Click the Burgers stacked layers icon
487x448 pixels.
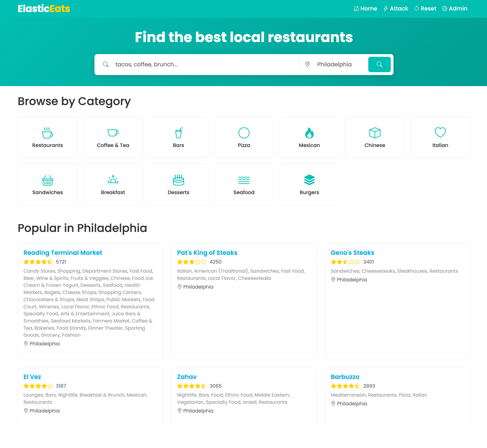click(x=309, y=180)
